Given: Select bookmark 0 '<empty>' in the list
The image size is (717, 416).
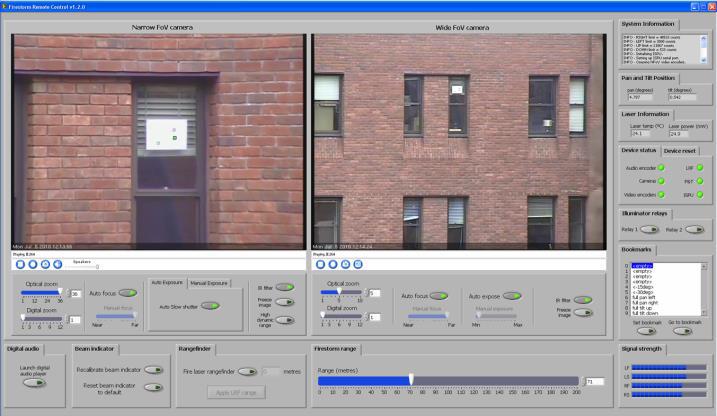Looking at the screenshot, I should 642,266.
